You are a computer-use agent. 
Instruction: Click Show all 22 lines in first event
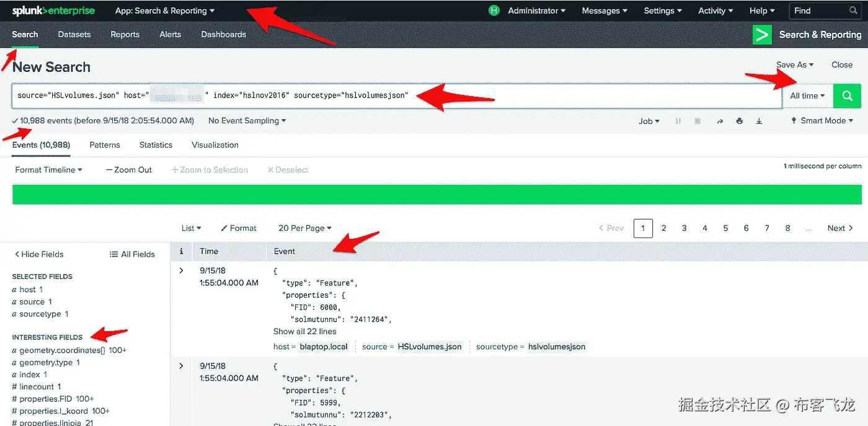[x=305, y=332]
